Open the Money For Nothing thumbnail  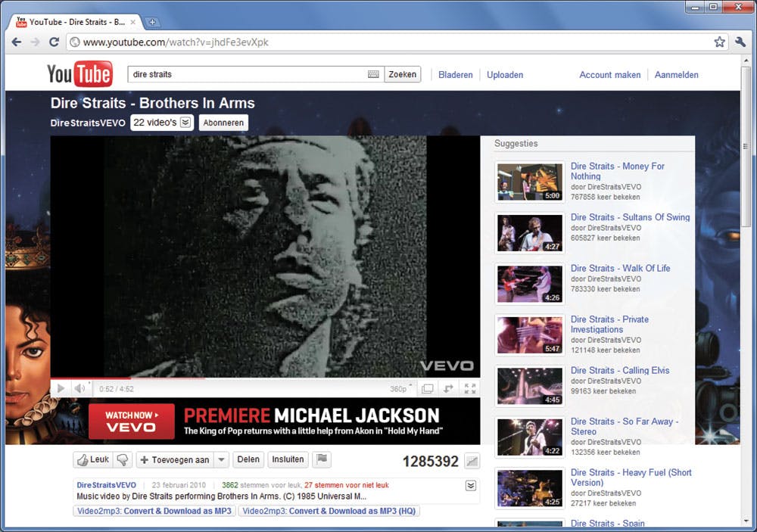(x=530, y=182)
